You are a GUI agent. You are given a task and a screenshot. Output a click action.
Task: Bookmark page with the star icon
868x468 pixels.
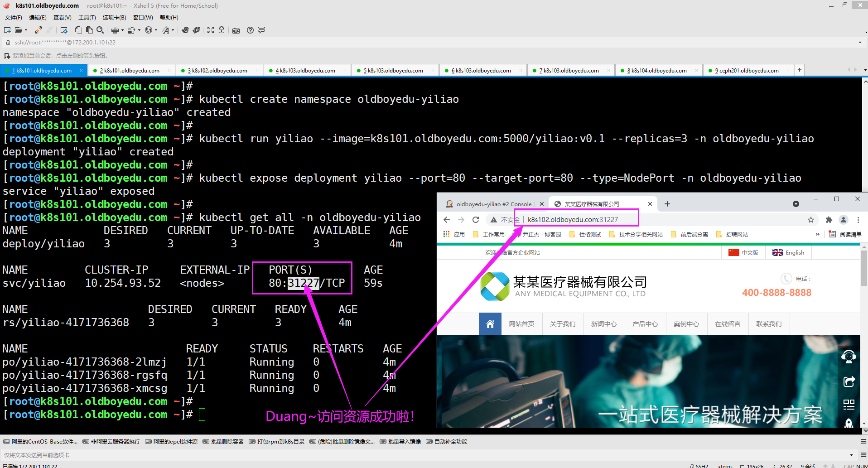(810, 220)
